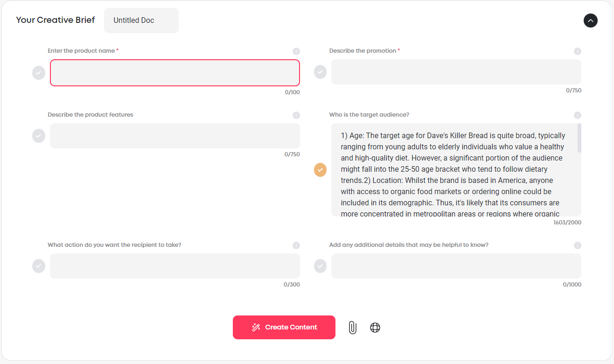614x364 pixels.
Task: Click the product features text box
Action: pos(175,136)
